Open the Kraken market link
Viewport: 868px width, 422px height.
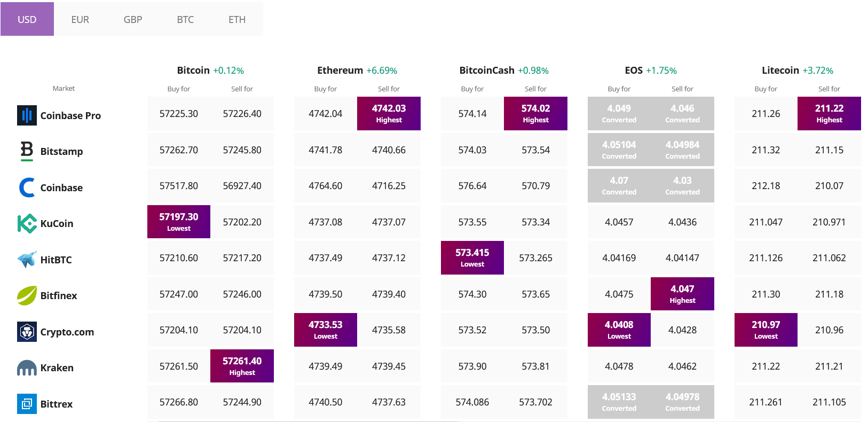pos(57,368)
